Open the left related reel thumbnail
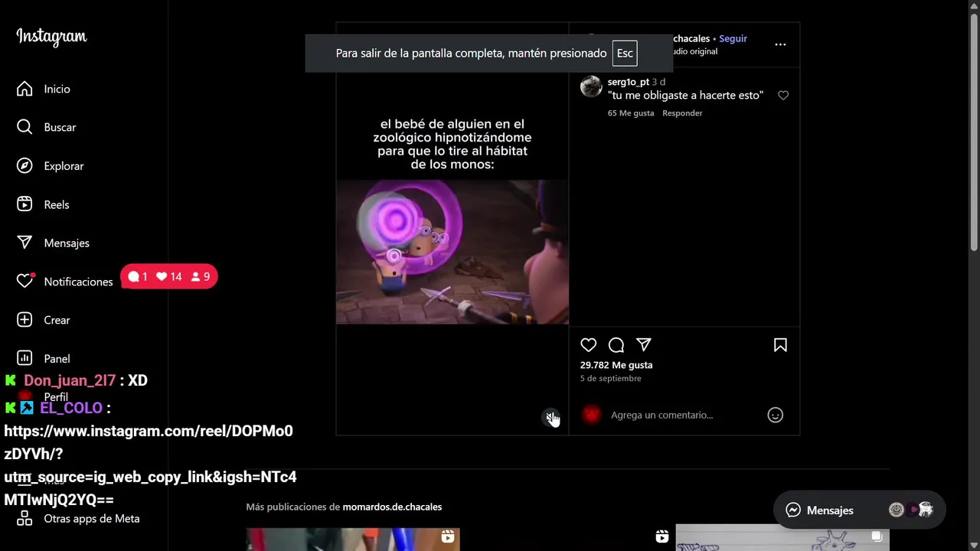The image size is (980, 551). click(353, 539)
